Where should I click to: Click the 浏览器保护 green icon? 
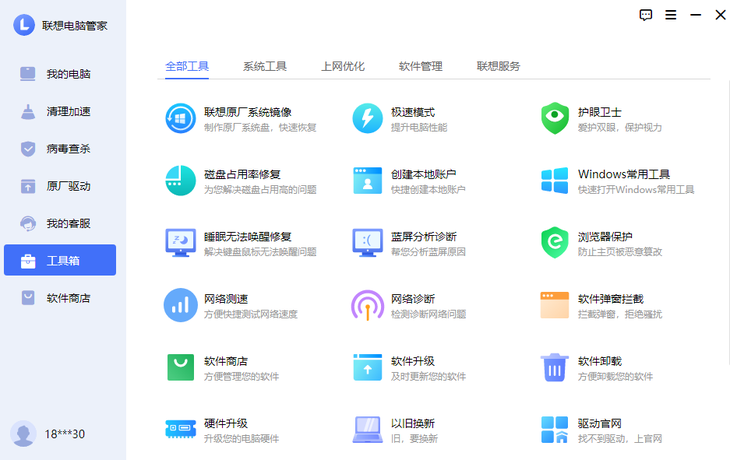(555, 243)
